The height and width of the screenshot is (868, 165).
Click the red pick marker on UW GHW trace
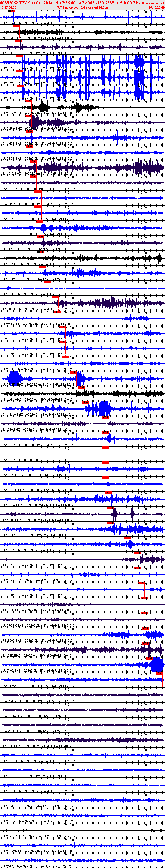[110, 523]
